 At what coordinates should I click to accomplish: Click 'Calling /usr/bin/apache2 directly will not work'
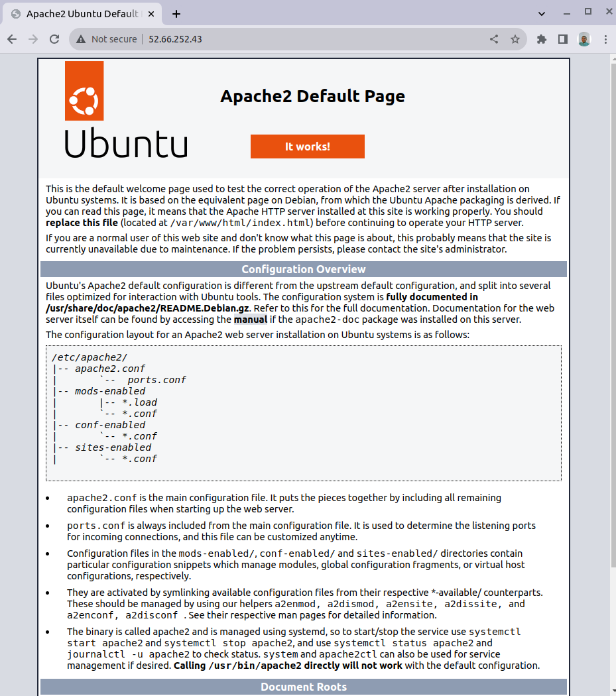point(288,666)
